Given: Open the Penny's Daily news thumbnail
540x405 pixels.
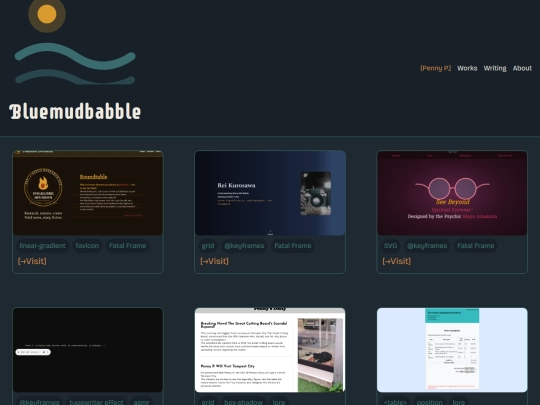Looking at the screenshot, I should tap(270, 350).
